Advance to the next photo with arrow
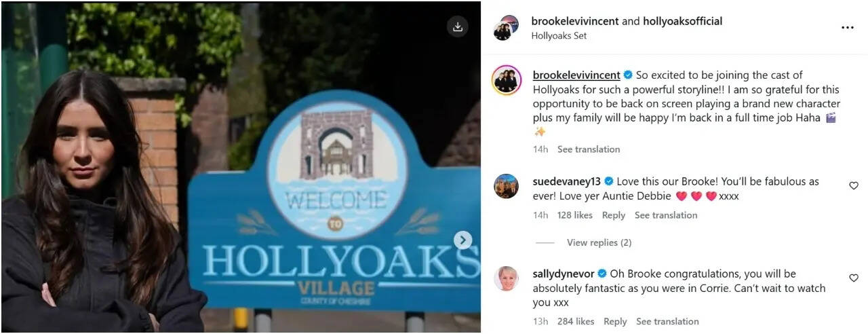 (x=462, y=240)
